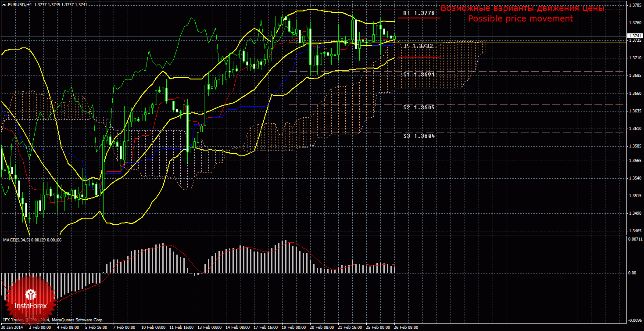Screen dimensions: 644x331
Task: Click the 25 Feb 00:00 time label
Action: click(x=378, y=327)
